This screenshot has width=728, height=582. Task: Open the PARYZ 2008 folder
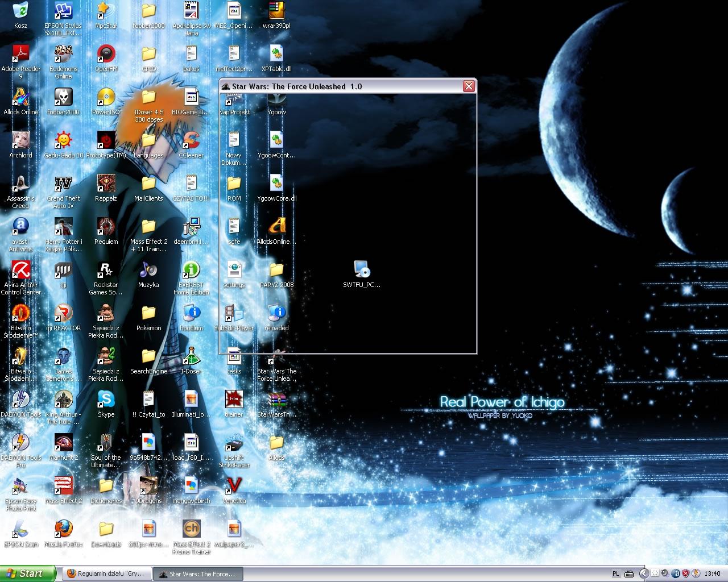[x=276, y=275]
